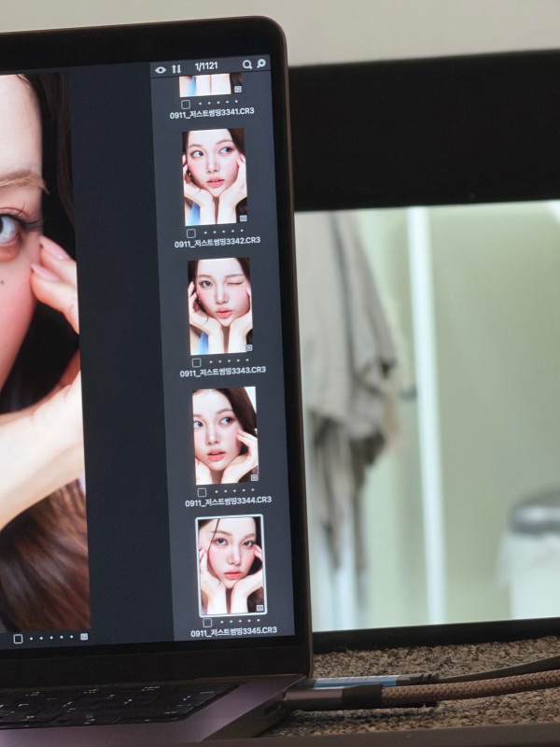Click the badge icon on 3345 thumbnail
Image resolution: width=560 pixels, height=747 pixels.
coord(260,609)
